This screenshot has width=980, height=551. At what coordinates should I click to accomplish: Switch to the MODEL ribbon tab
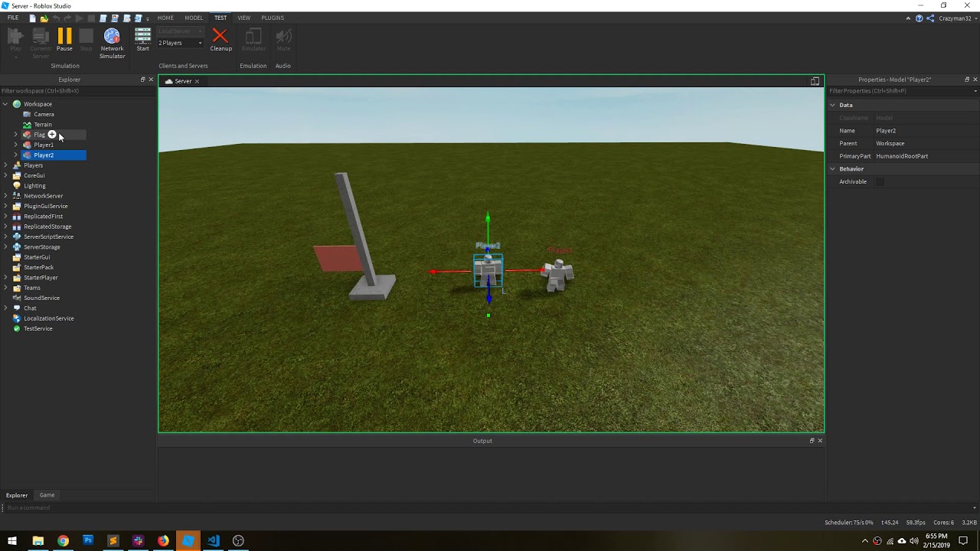194,18
